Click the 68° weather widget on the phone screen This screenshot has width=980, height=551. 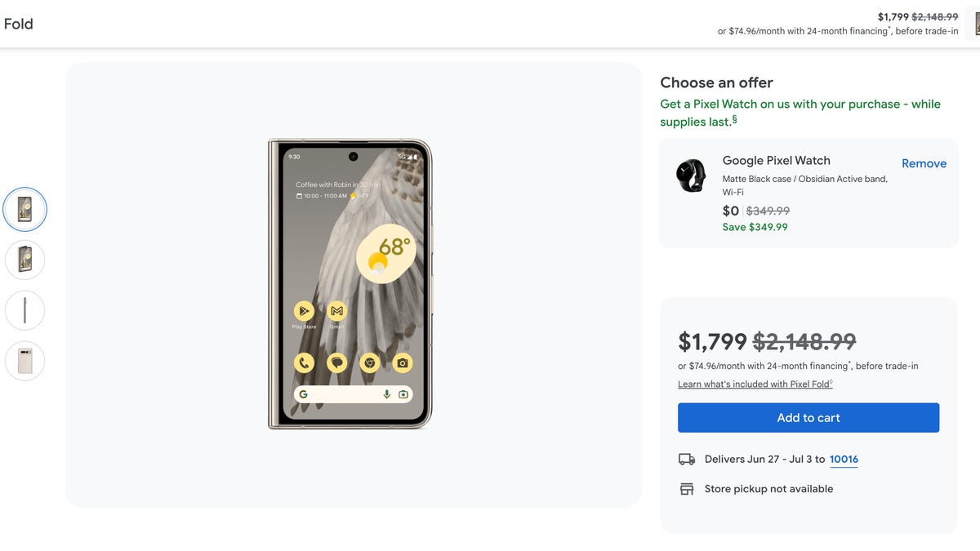click(x=386, y=253)
